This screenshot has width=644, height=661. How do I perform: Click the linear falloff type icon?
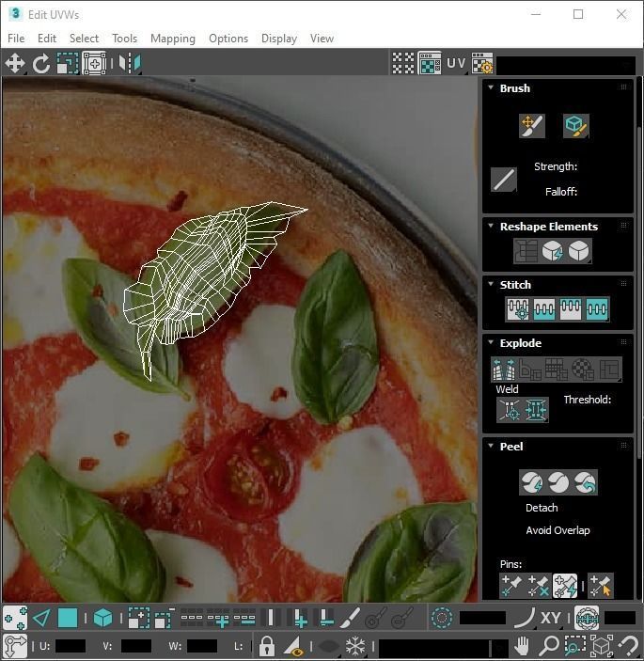[x=504, y=180]
